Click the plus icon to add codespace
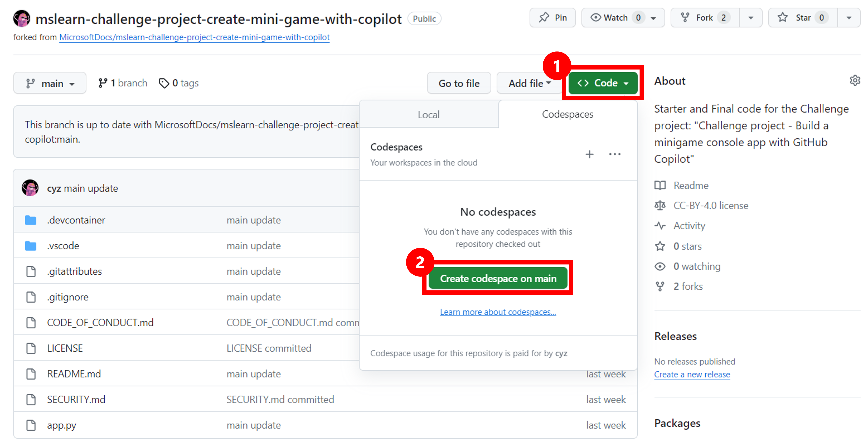Viewport: 868px width, 442px height. point(589,154)
